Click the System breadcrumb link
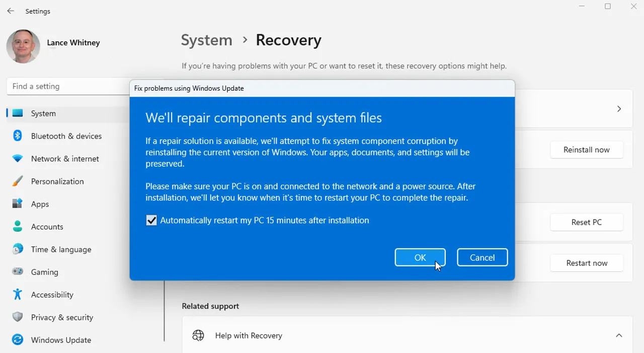 click(207, 40)
